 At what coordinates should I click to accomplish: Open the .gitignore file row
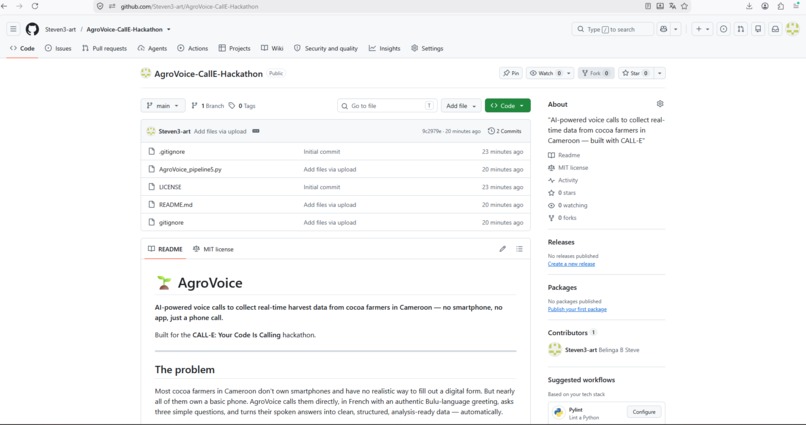[335, 152]
